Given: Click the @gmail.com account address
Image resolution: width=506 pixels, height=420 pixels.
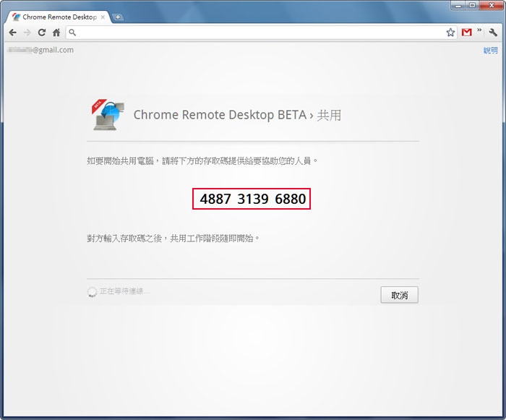Looking at the screenshot, I should (40, 50).
